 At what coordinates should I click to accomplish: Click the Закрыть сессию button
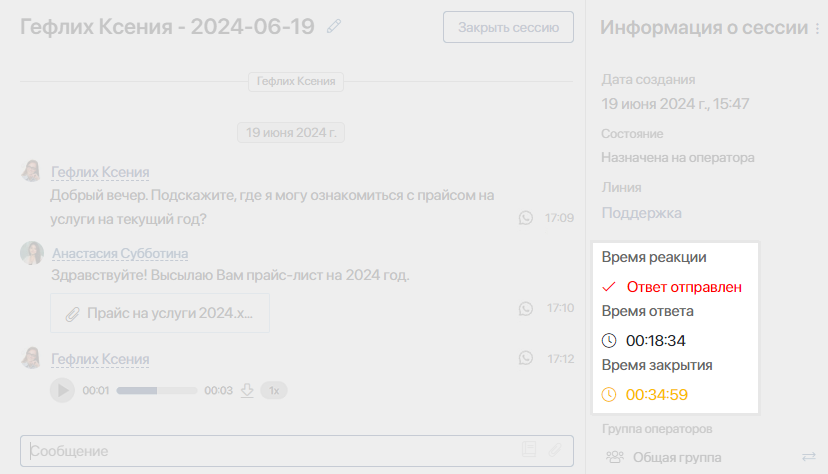tap(508, 27)
